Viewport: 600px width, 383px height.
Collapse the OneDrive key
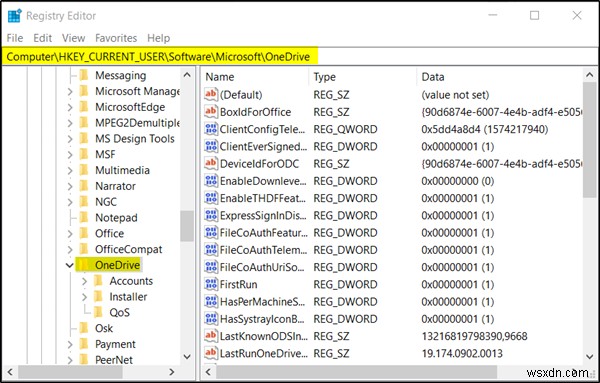(x=70, y=265)
